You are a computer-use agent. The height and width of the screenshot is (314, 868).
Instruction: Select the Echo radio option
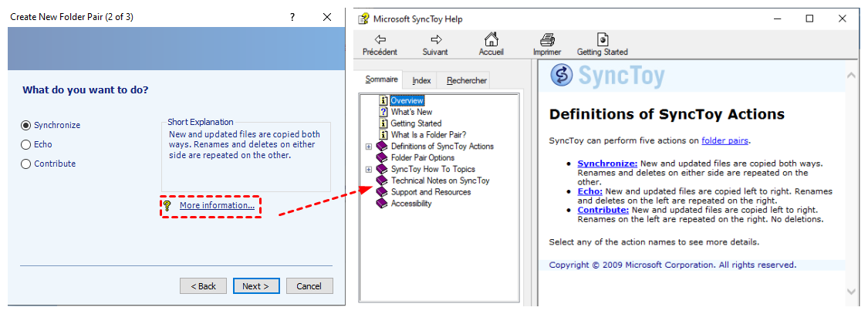point(25,144)
